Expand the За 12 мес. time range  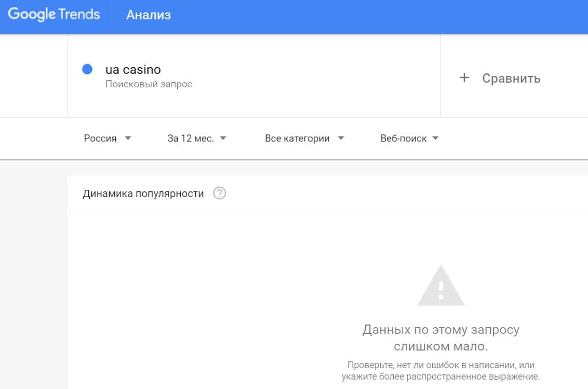tap(190, 138)
